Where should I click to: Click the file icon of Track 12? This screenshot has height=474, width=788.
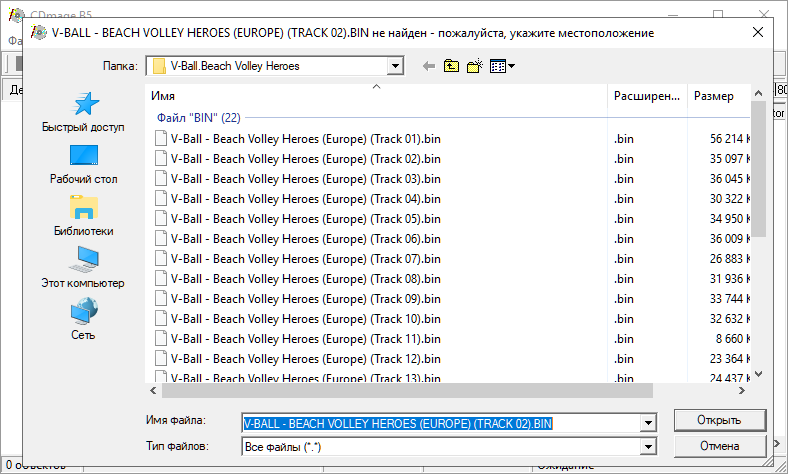[x=161, y=358]
